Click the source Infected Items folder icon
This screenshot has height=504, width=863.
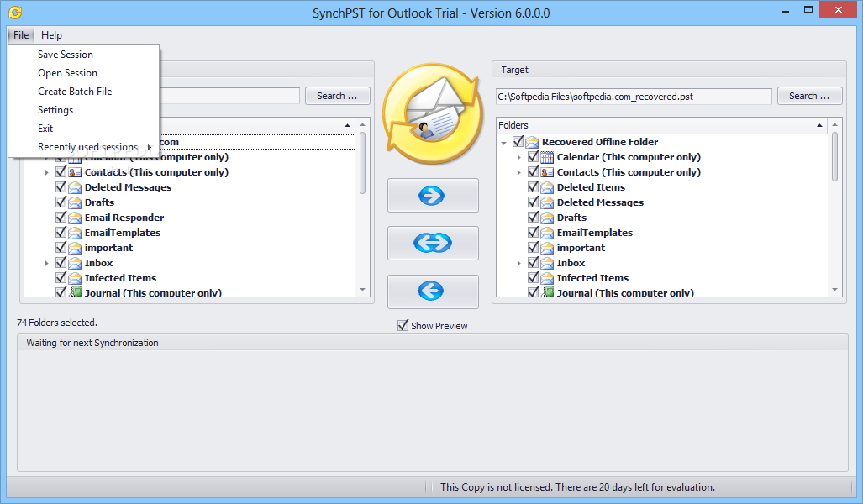[x=75, y=278]
